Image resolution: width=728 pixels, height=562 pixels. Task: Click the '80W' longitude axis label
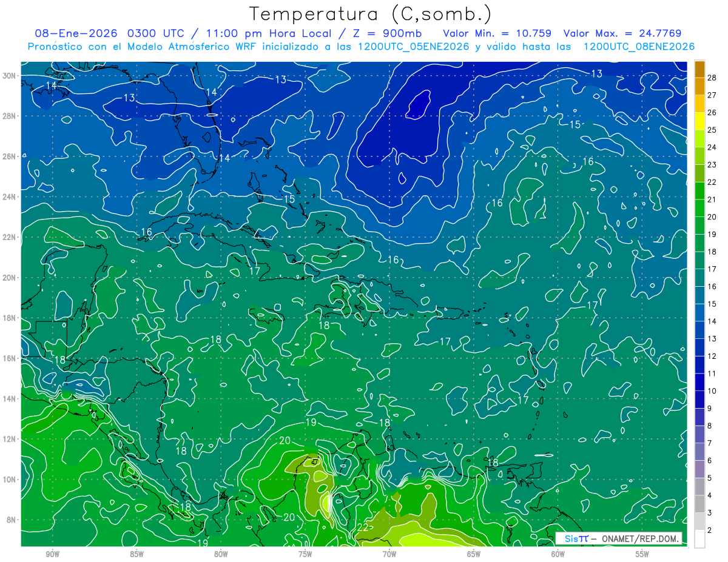coord(221,554)
